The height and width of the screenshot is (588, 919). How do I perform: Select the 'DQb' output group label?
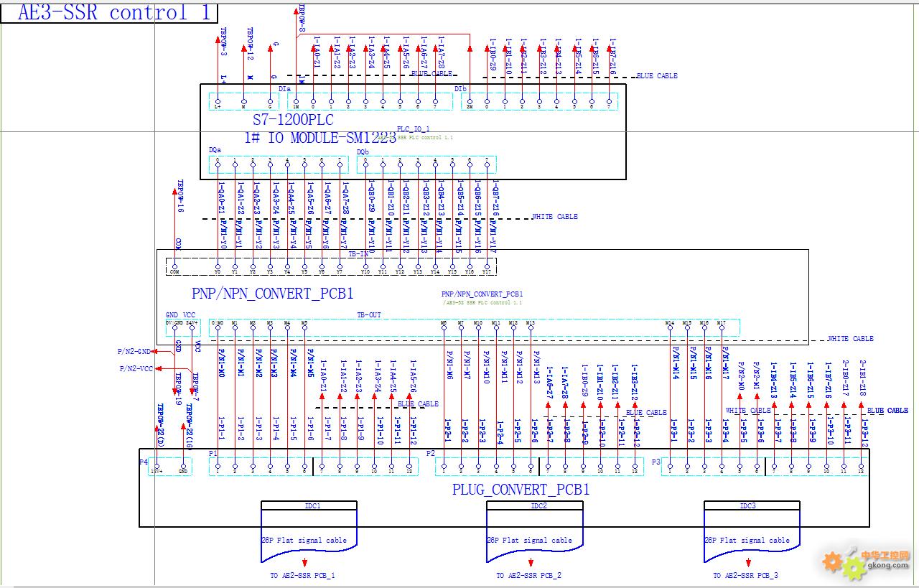(x=363, y=151)
